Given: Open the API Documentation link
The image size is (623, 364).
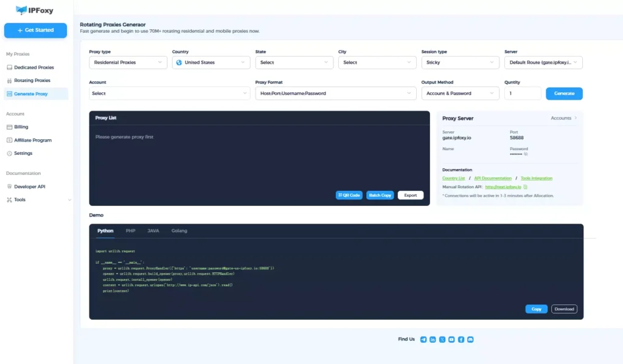Looking at the screenshot, I should [493, 178].
